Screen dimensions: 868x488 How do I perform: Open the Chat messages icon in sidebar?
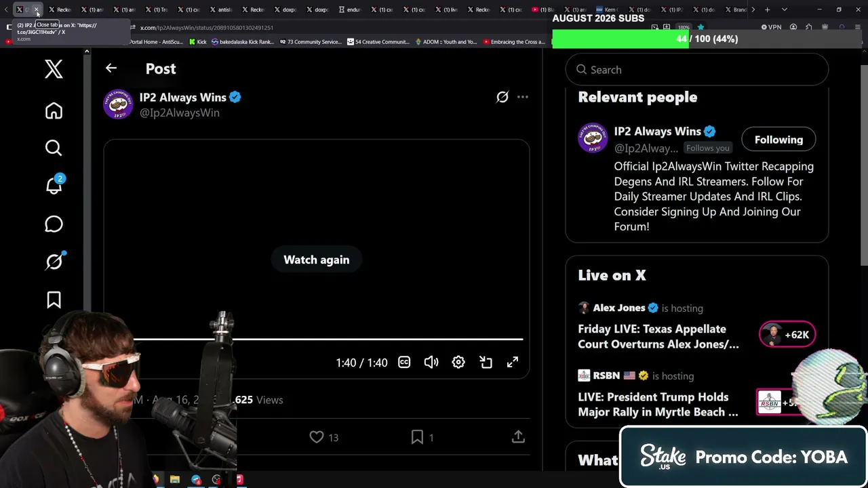54,224
